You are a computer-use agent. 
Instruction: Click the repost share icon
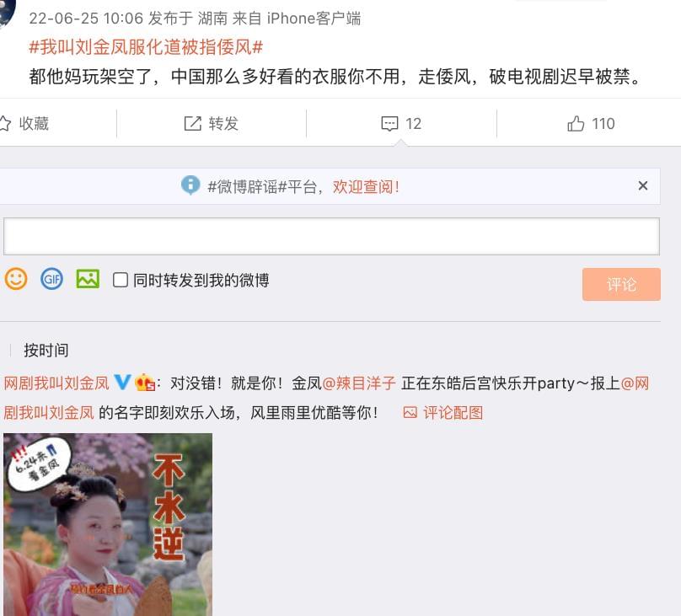pos(193,124)
